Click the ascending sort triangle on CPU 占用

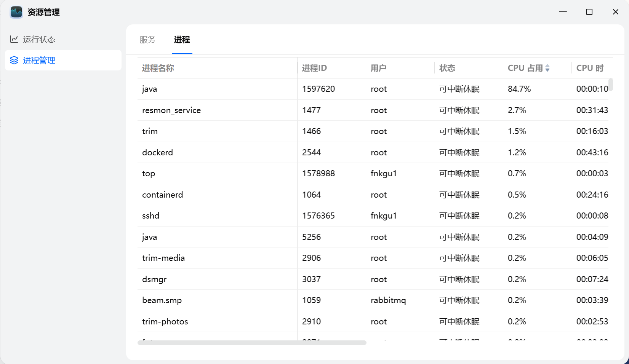(x=548, y=66)
